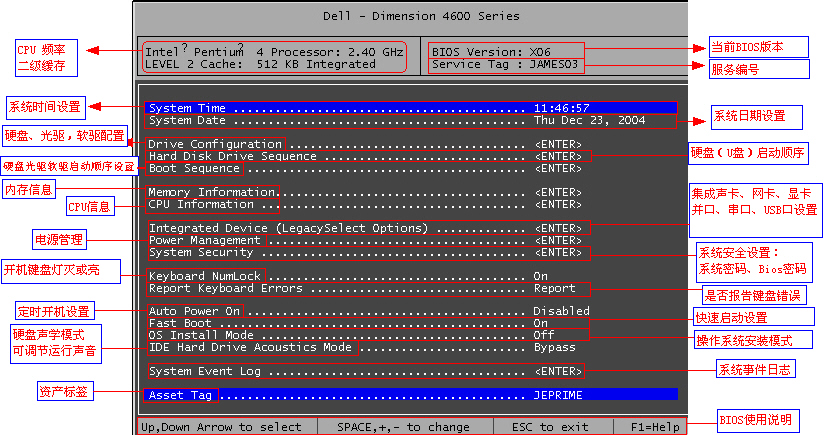The height and width of the screenshot is (435, 824).
Task: Click the SPACE,+,- to change hint
Action: click(x=404, y=427)
